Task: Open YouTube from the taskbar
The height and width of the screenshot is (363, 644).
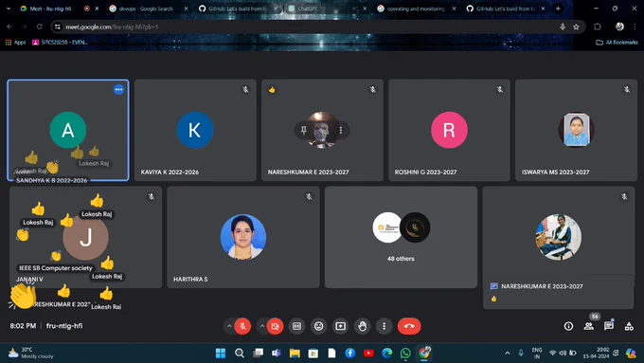Action: (368, 354)
